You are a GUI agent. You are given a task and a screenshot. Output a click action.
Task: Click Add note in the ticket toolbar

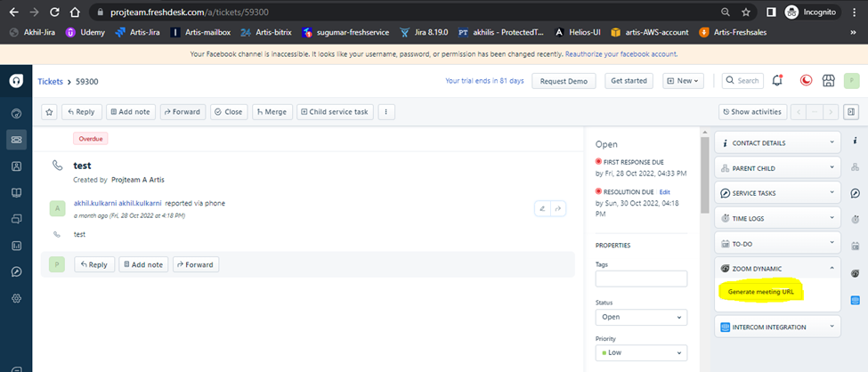(x=131, y=112)
